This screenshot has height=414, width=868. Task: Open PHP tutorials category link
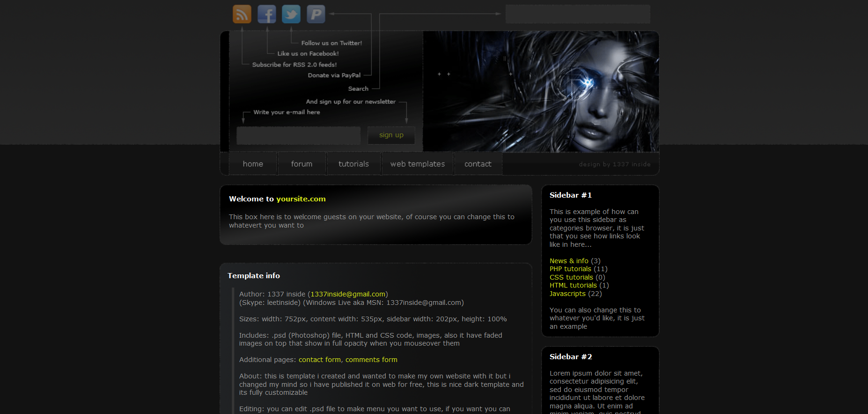pyautogui.click(x=570, y=269)
